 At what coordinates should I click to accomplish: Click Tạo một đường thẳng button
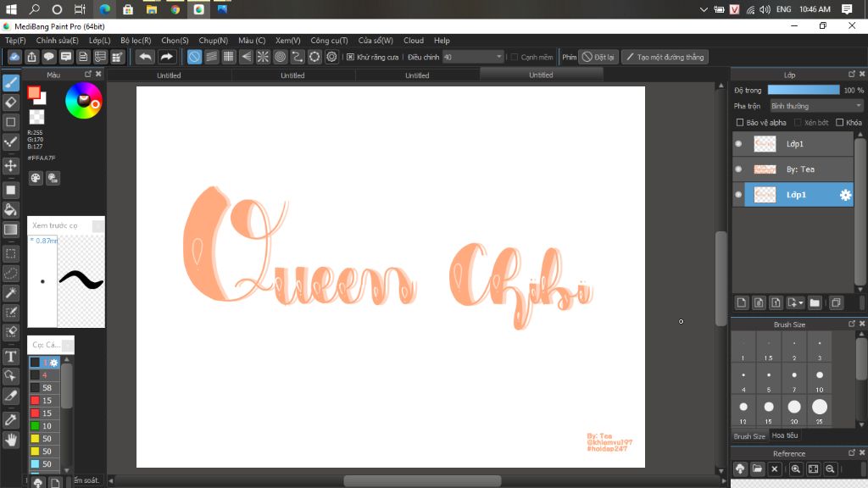665,57
